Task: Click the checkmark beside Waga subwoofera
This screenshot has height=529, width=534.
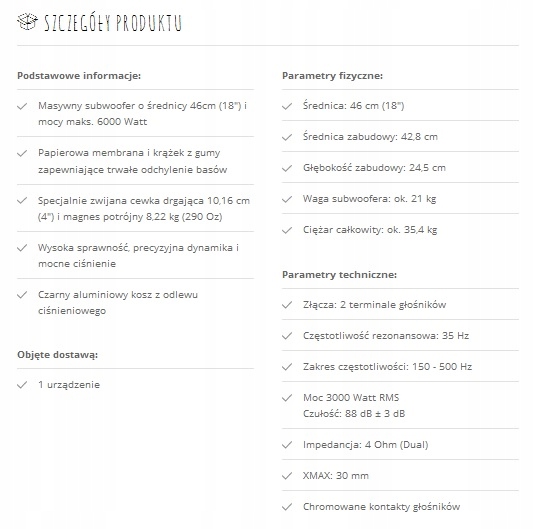Action: point(287,199)
